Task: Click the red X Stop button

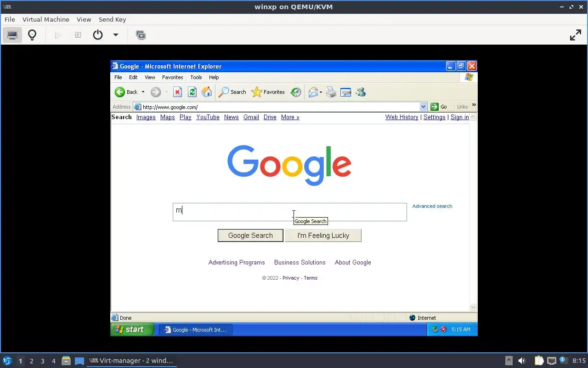Action: [178, 92]
